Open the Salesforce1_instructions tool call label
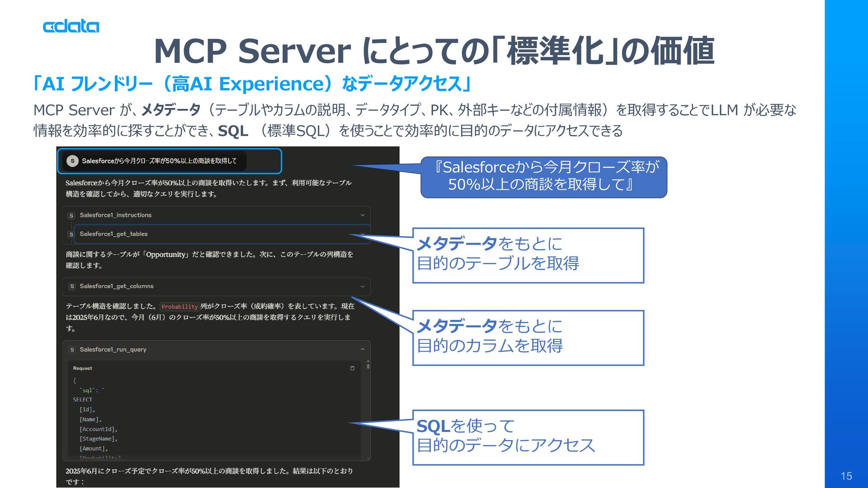Viewport: 868px width, 488px height. coord(116,215)
